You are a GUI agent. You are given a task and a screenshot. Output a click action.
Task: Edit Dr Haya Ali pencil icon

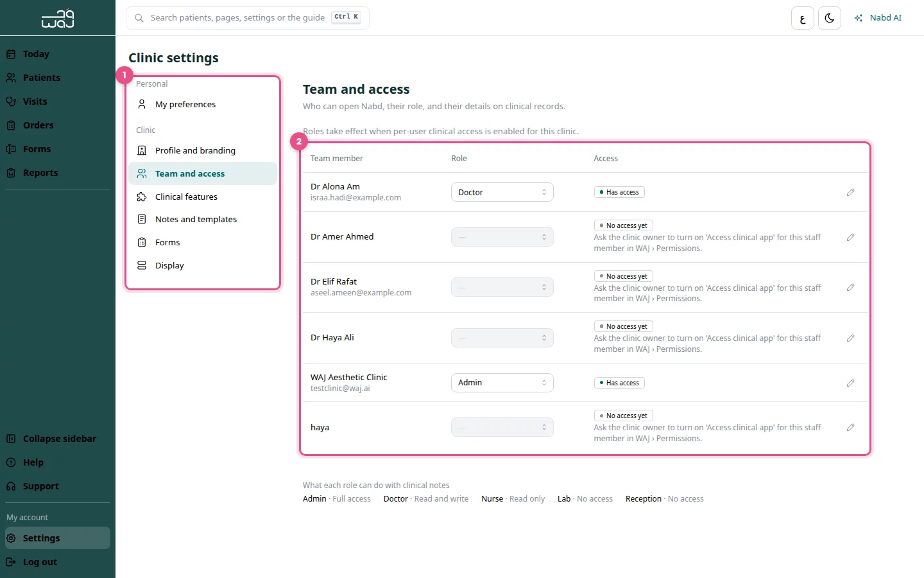850,338
